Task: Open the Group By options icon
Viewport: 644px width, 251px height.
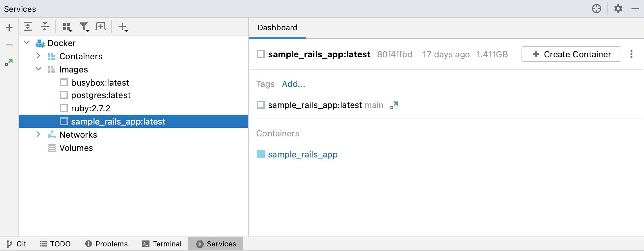Action: coord(67,27)
